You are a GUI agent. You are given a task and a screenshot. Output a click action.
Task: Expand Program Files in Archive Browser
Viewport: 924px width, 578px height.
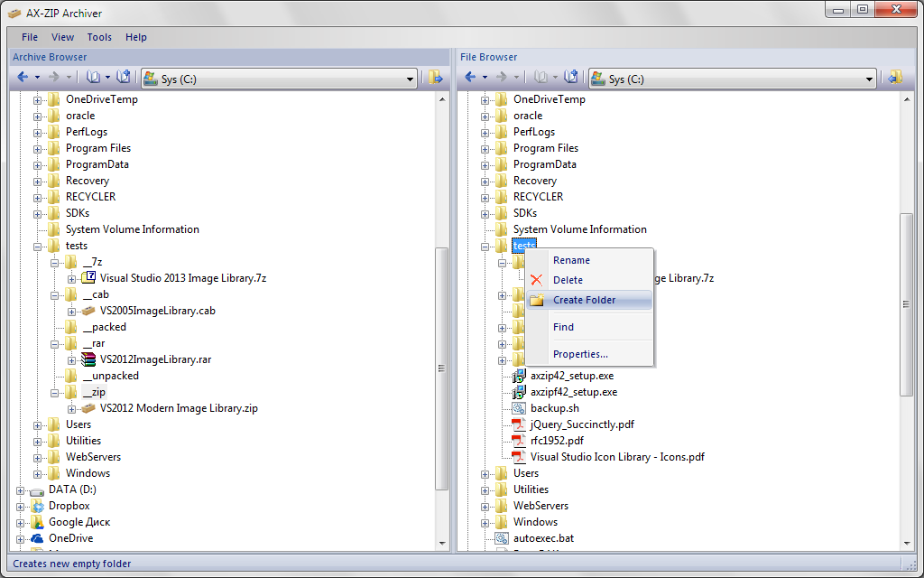(37, 149)
